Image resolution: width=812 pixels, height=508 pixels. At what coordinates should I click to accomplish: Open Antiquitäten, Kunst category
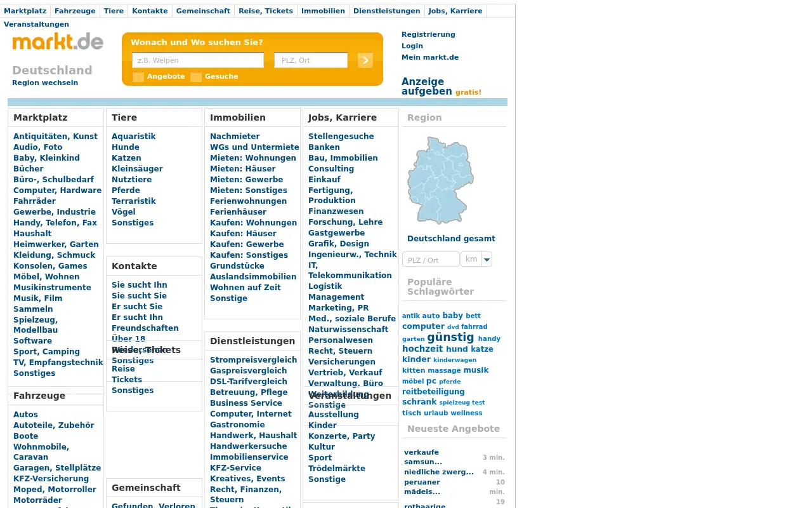tap(55, 137)
